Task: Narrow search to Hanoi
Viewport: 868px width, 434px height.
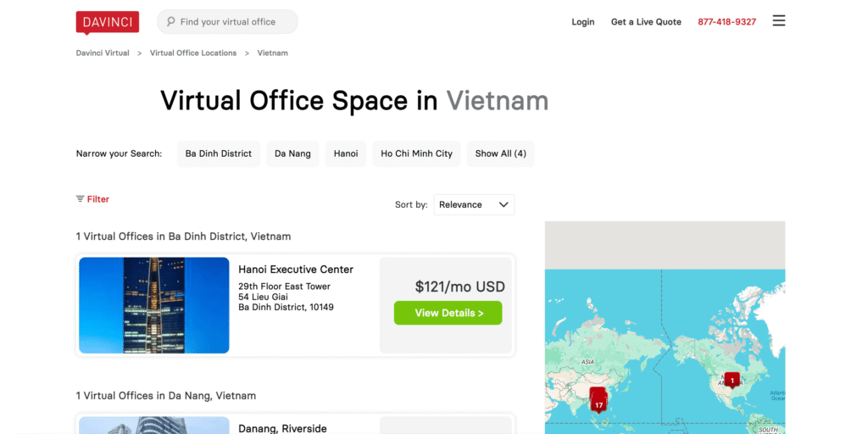Action: tap(346, 154)
